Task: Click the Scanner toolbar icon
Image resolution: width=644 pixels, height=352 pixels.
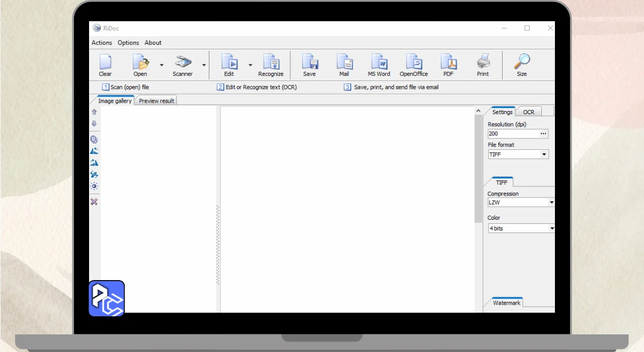Action: (x=183, y=65)
